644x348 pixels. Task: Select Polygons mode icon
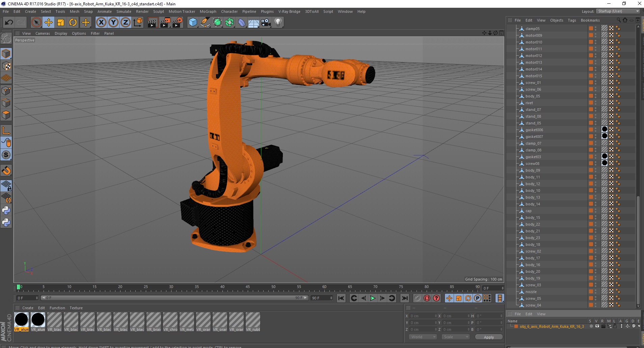[6, 115]
